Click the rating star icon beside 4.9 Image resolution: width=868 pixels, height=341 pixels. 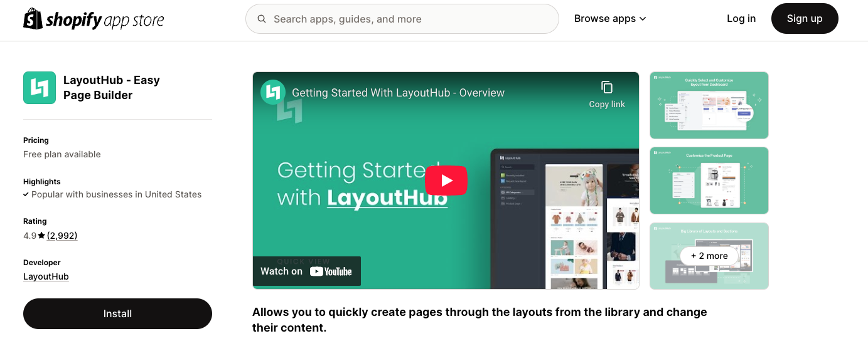(x=41, y=236)
